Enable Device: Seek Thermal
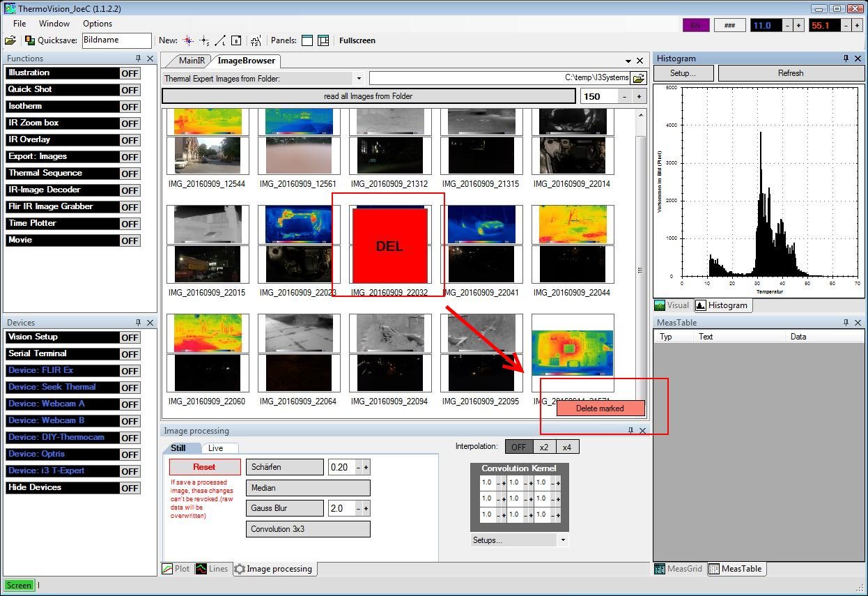868x596 pixels. click(130, 388)
